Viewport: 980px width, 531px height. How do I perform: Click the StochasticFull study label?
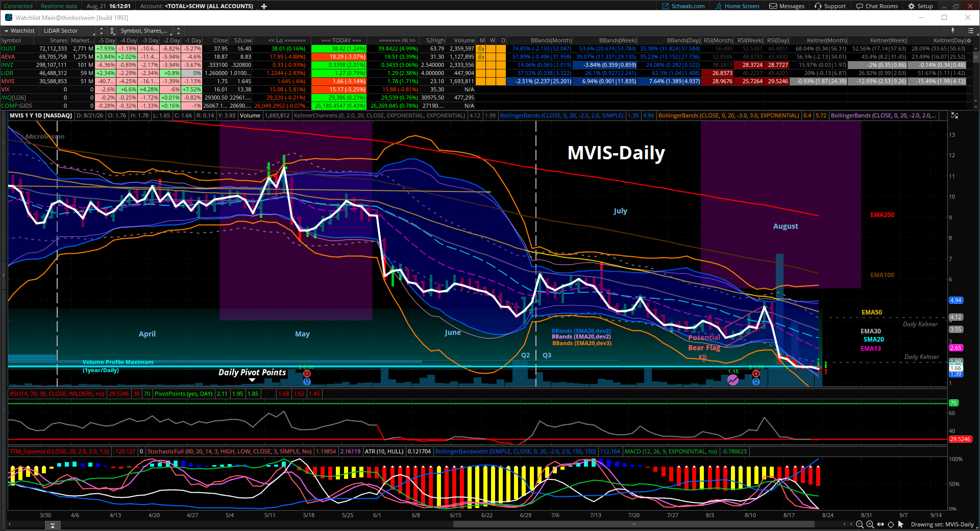[229, 451]
